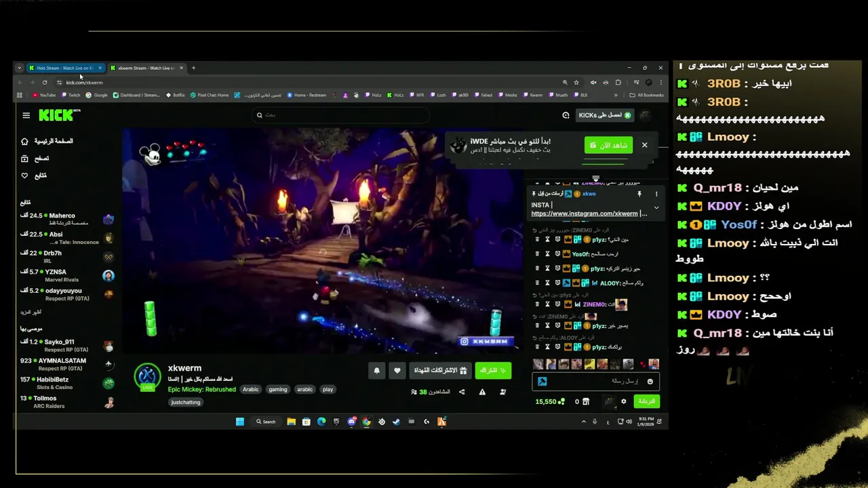Open the Following heart sidebar item
Viewport: 868px width, 488px height.
[x=33, y=176]
